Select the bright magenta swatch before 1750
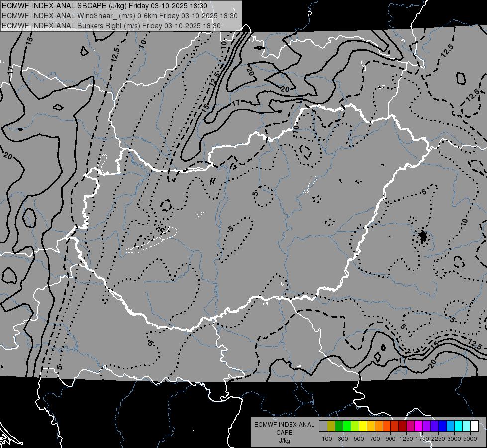 [x=419, y=426]
